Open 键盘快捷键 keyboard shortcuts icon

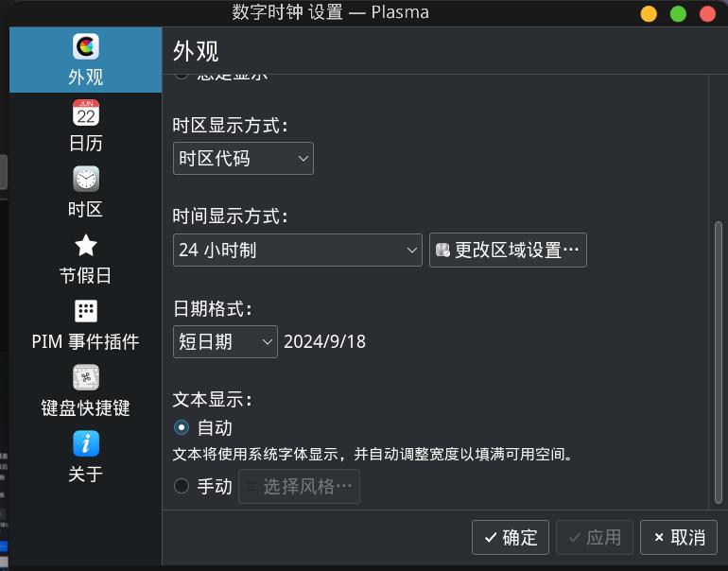(86, 377)
